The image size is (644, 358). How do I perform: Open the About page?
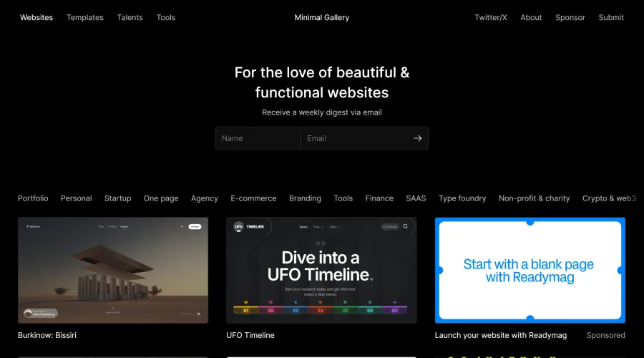pos(531,18)
